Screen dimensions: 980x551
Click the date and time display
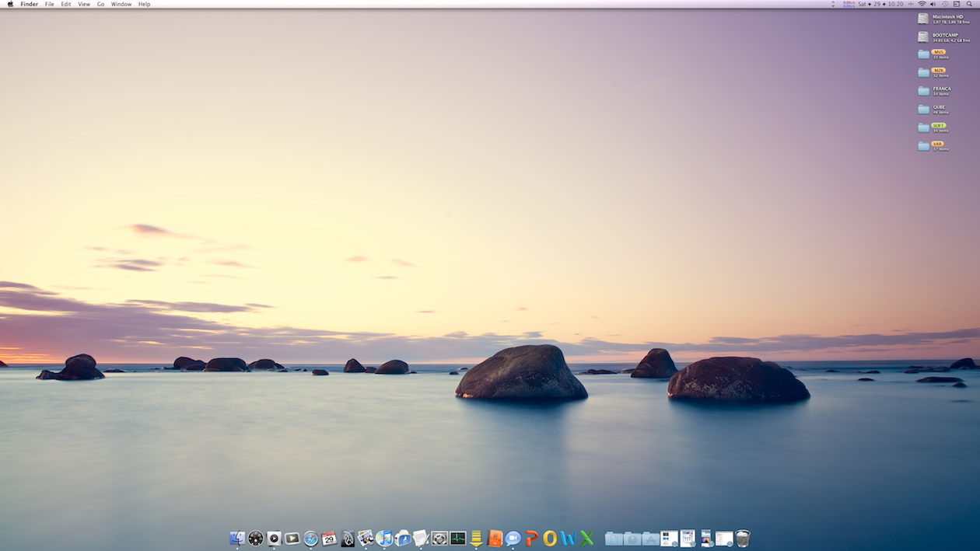[x=880, y=4]
